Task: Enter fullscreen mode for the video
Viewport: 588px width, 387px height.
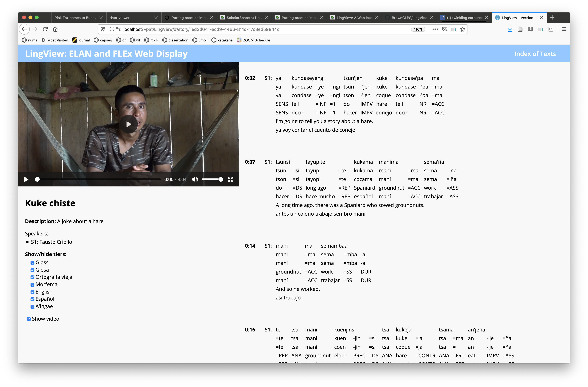Action: click(231, 180)
